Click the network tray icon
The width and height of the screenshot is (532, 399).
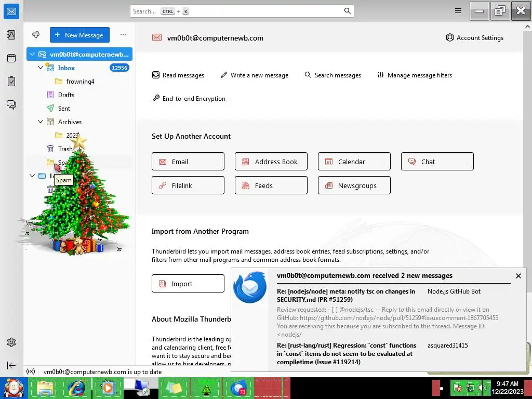[x=470, y=388]
